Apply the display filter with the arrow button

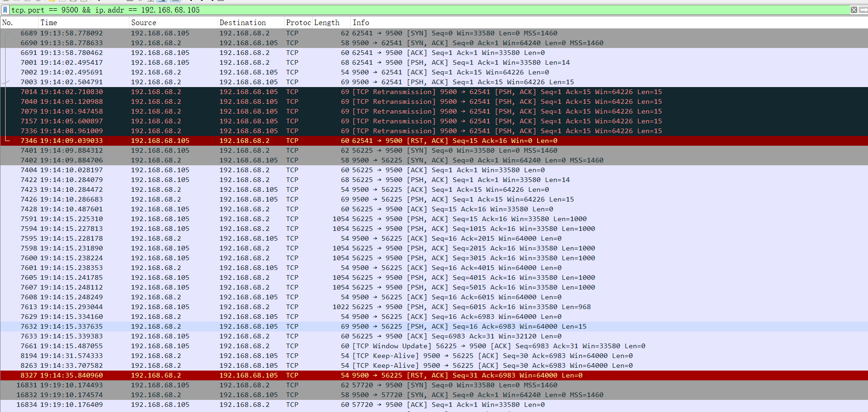pyautogui.click(x=863, y=10)
